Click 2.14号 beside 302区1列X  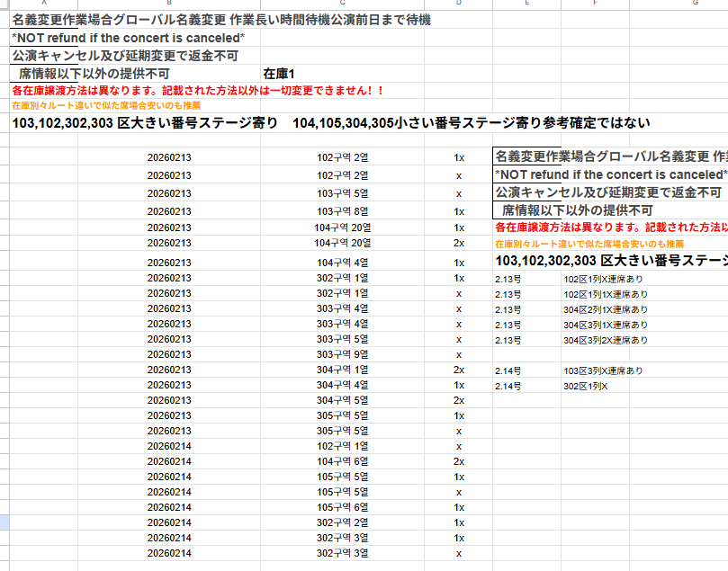click(508, 387)
